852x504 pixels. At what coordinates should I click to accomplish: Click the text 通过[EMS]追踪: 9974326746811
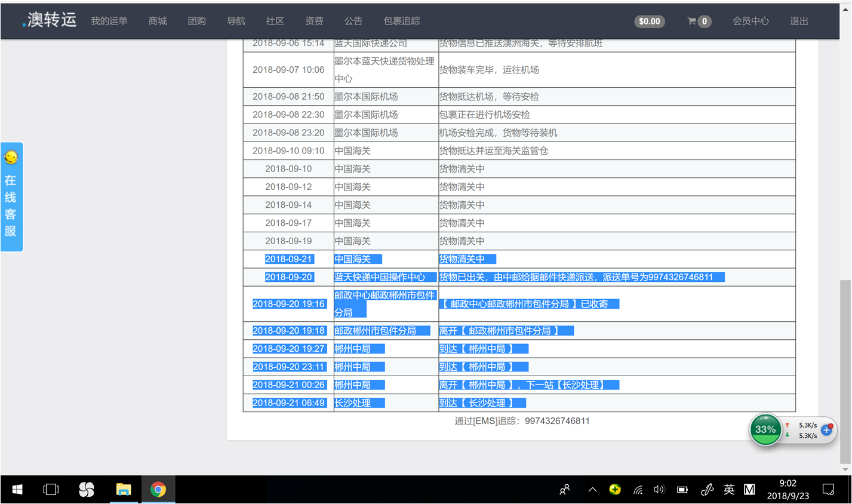tap(522, 421)
